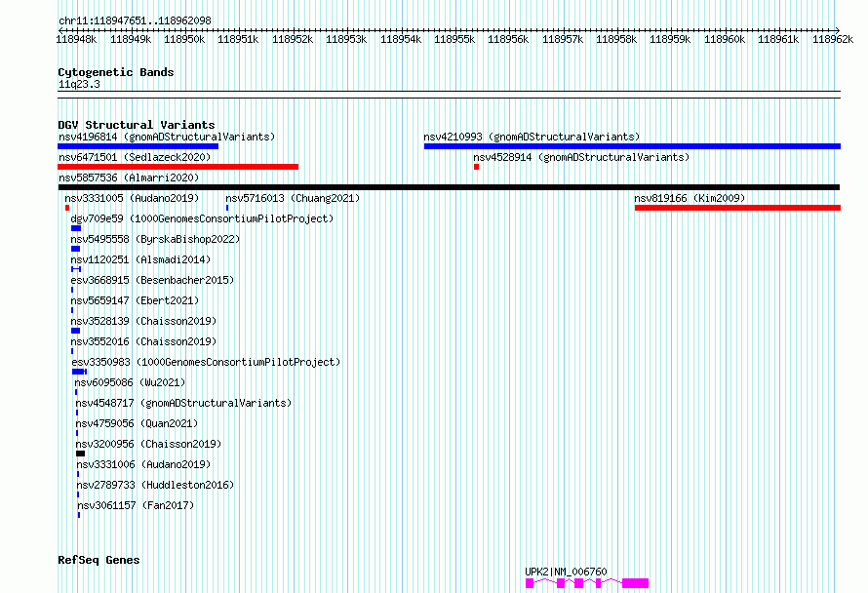Select the RefSeq Genes track title

click(x=99, y=560)
